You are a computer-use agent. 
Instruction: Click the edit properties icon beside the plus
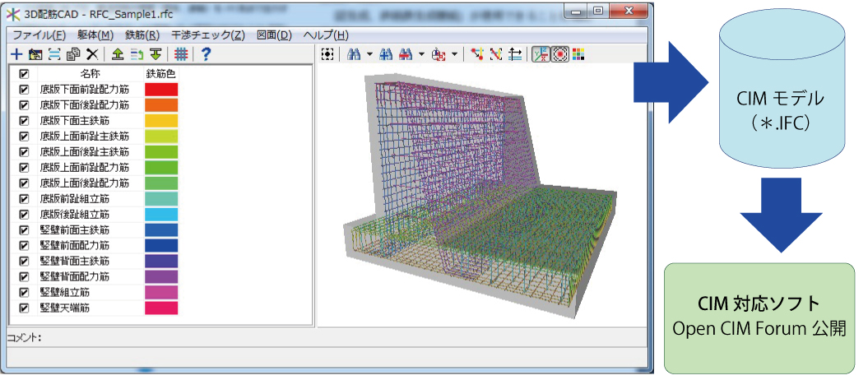click(35, 54)
